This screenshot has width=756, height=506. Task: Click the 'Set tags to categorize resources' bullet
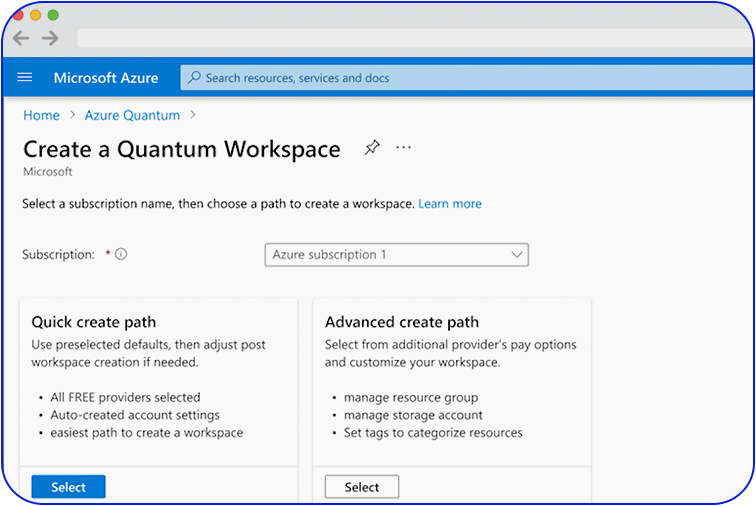click(x=433, y=433)
